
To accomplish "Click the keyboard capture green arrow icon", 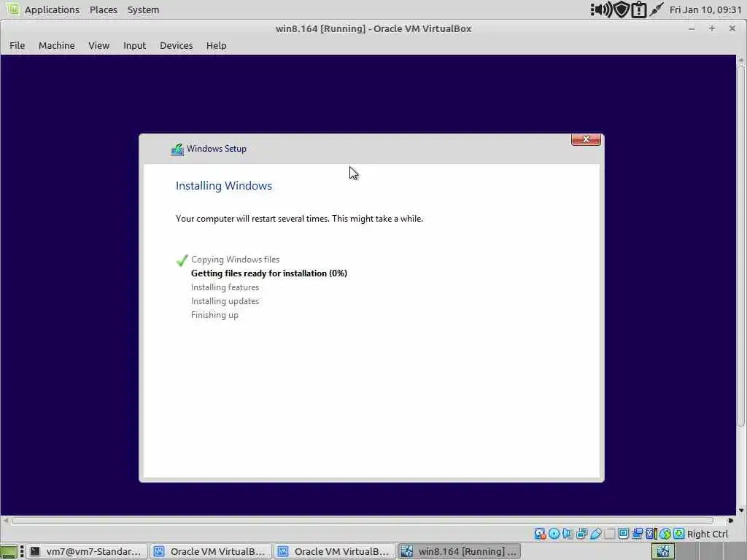I will [x=679, y=534].
